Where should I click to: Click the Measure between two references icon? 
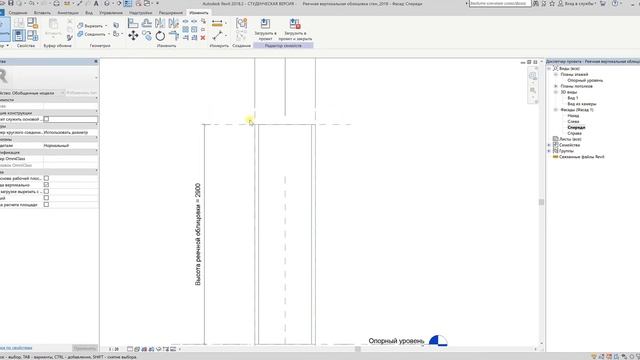click(217, 36)
